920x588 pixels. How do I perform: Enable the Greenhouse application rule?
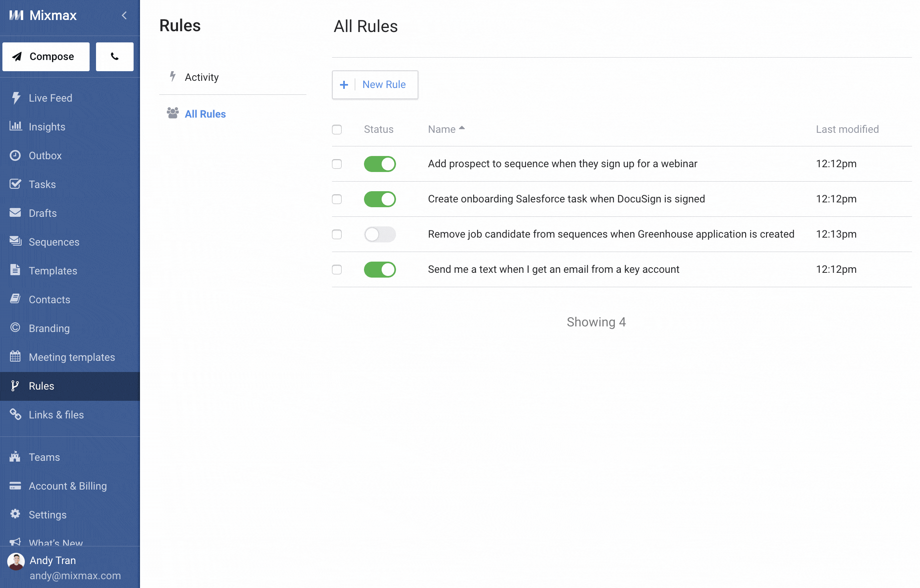click(x=380, y=234)
